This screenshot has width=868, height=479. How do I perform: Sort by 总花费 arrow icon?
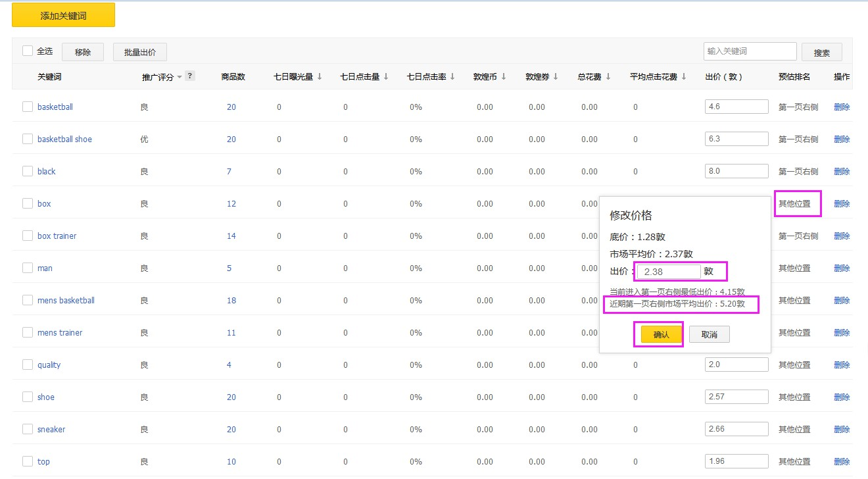[x=608, y=76]
